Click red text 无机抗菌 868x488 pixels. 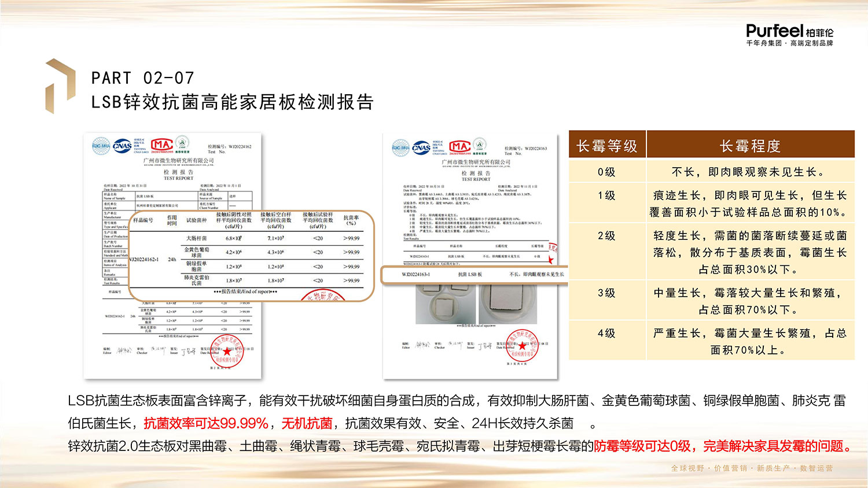[307, 423]
